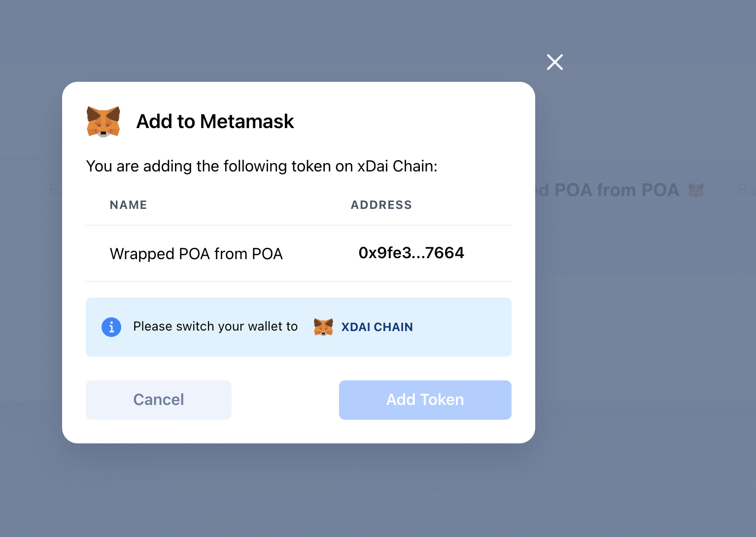
Task: Click the Add to Metamask title text
Action: point(214,121)
